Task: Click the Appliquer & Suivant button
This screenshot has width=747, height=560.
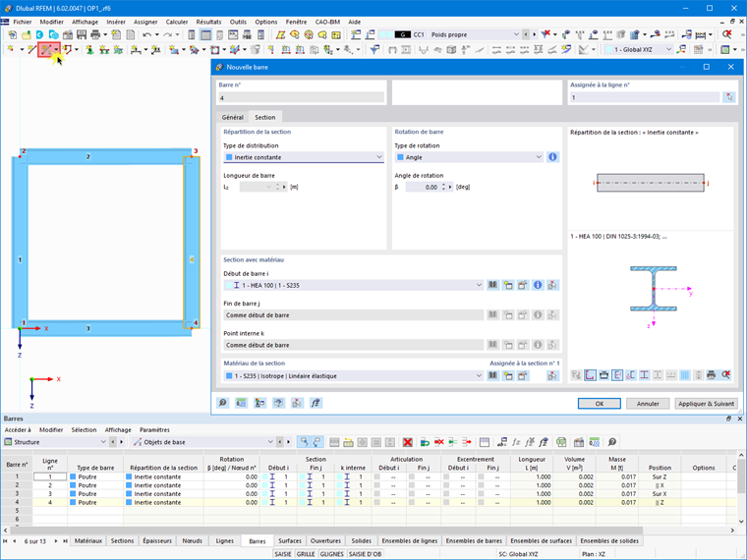Action: 706,404
